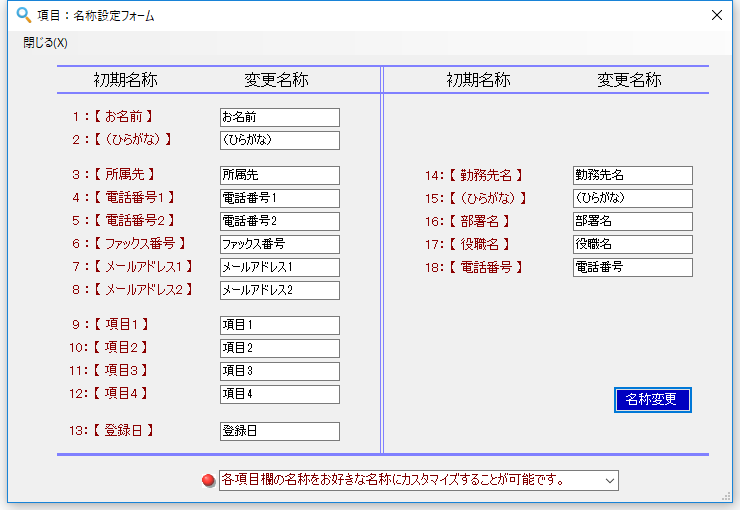Focus the メールアドレス2 input box
This screenshot has height=510, width=740.
(279, 290)
